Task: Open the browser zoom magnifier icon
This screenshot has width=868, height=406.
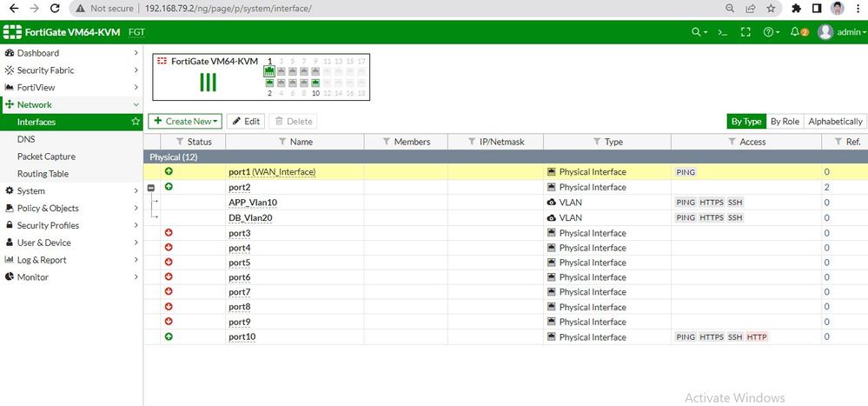Action: pyautogui.click(x=730, y=9)
